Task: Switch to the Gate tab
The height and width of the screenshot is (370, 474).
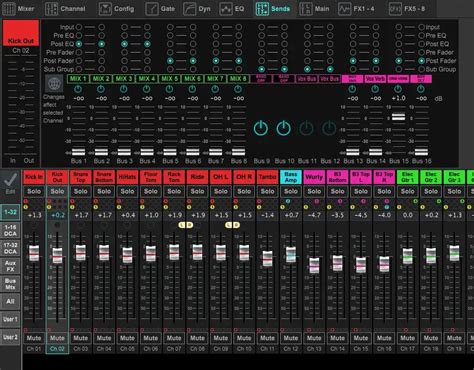Action: (x=160, y=9)
